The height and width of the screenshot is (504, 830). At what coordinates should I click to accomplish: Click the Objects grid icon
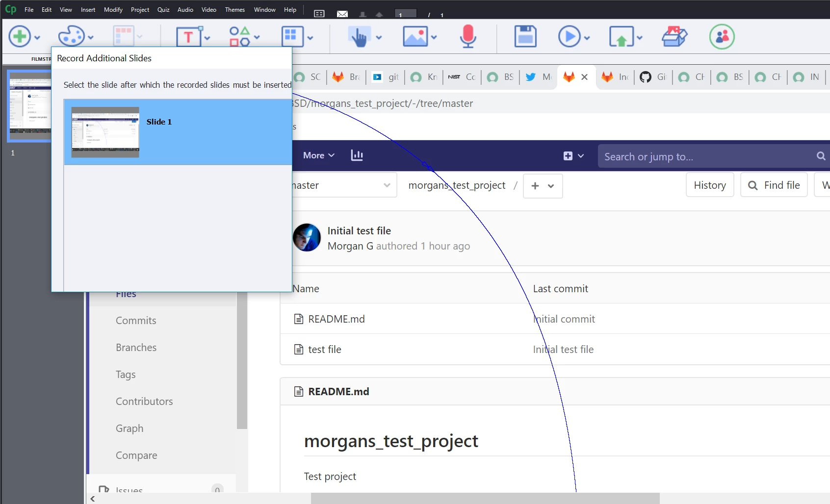(x=292, y=37)
